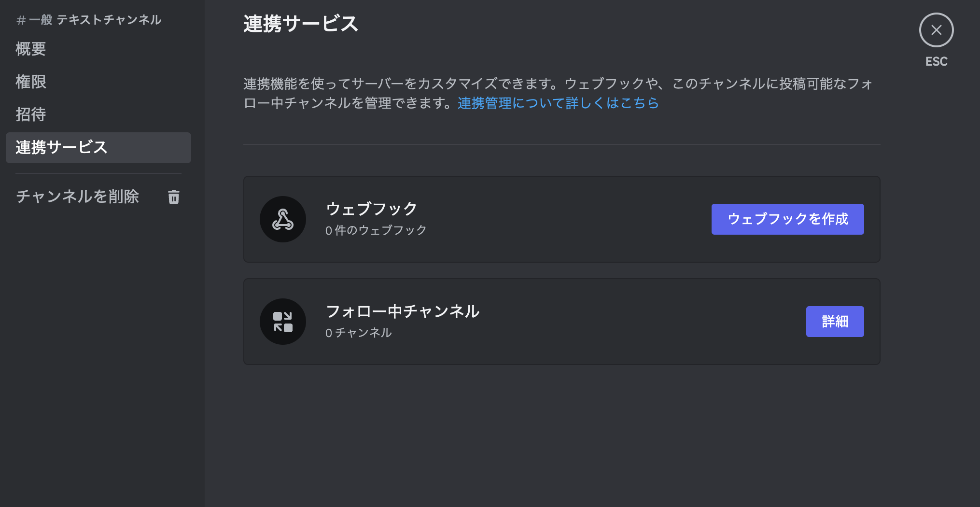Follow the 連携管理について詳しくはこちら link
The height and width of the screenshot is (507, 980).
pyautogui.click(x=558, y=103)
